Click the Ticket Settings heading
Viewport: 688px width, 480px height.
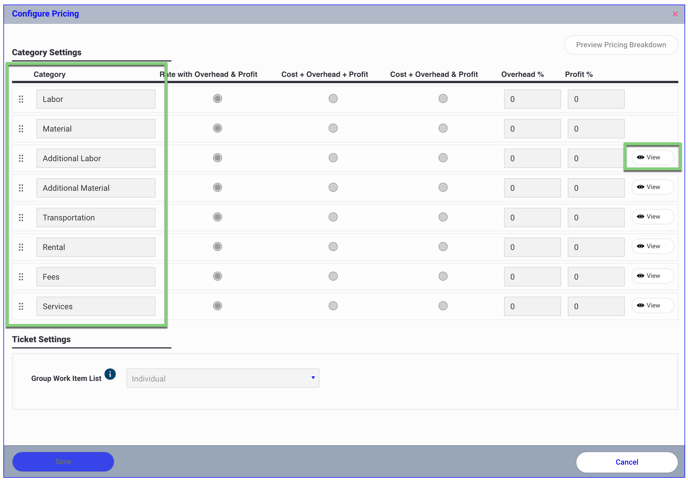click(41, 339)
